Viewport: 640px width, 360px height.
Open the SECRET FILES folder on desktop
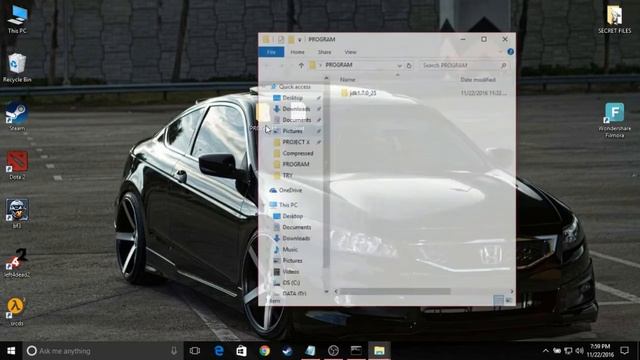(614, 19)
